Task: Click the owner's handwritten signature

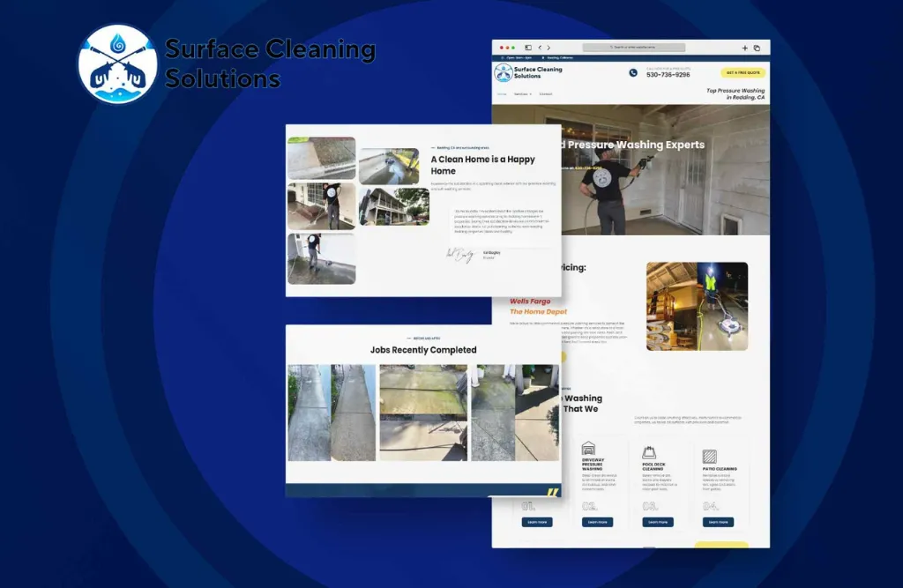Action: 460,255
